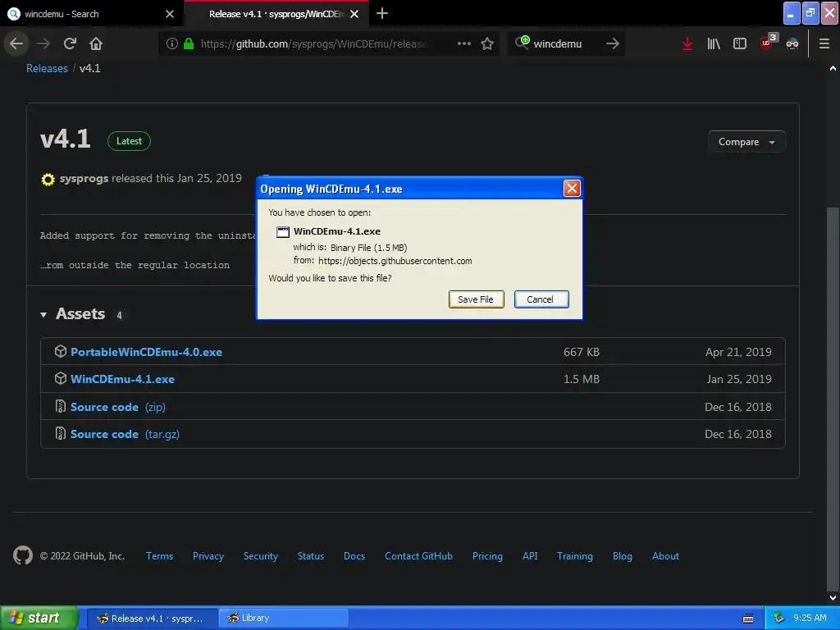
Task: Open the Terms footer link
Action: (x=160, y=556)
